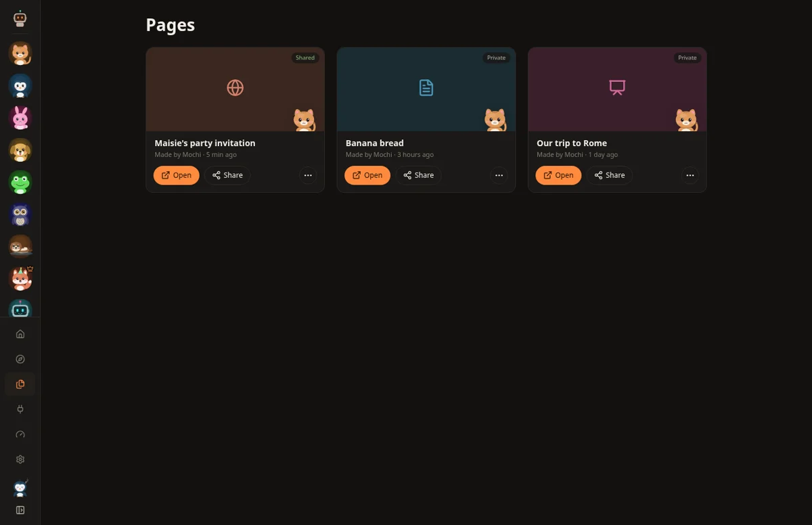Open the gauge usage icon
The height and width of the screenshot is (525, 812).
(x=20, y=434)
